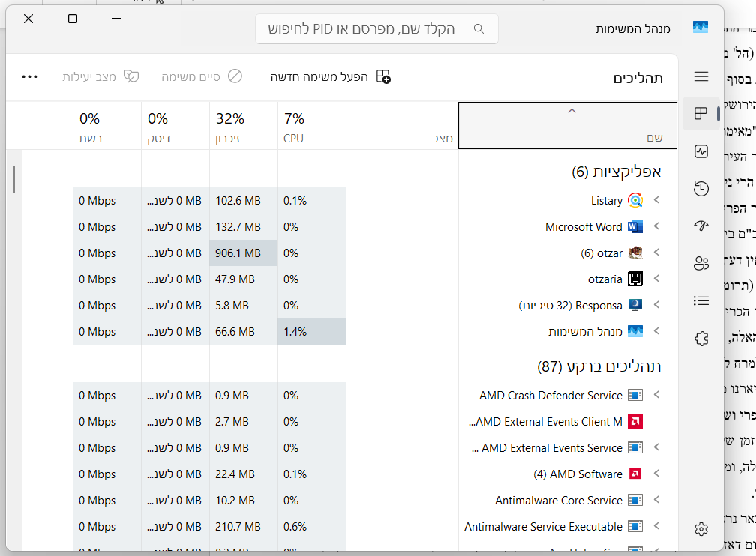The height and width of the screenshot is (556, 756).
Task: Click the 1.4% CPU cell
Action: (311, 331)
